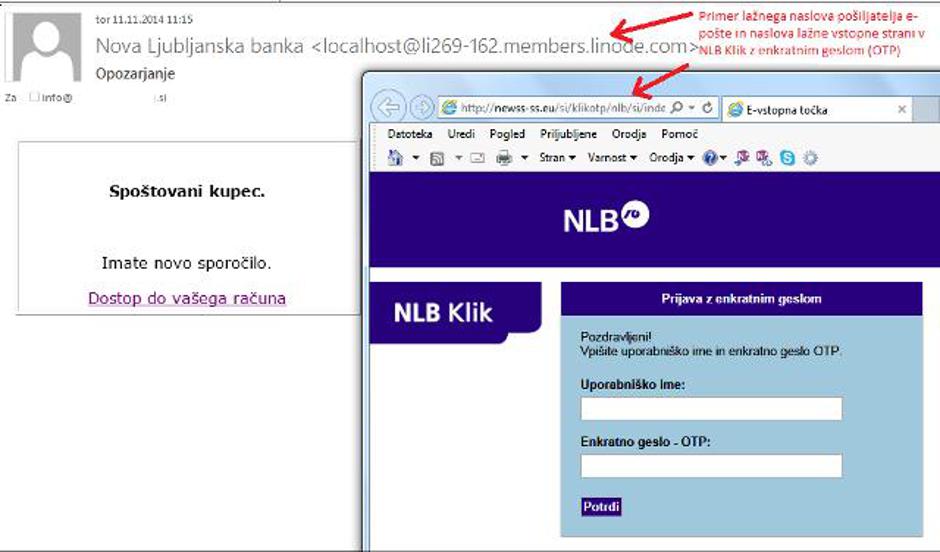
Task: Go back with the browser Back arrow
Action: pos(388,108)
